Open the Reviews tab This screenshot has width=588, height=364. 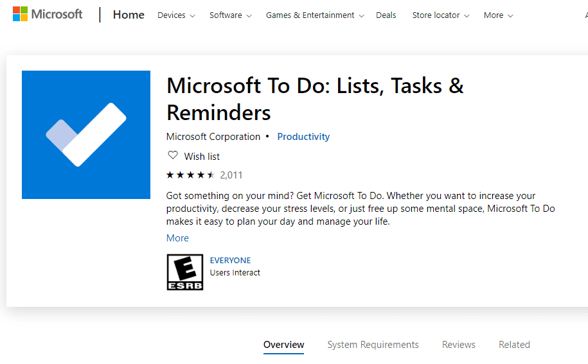(459, 345)
